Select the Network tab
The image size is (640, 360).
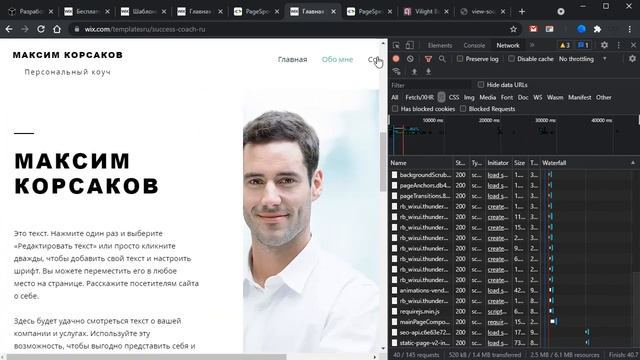pyautogui.click(x=508, y=45)
